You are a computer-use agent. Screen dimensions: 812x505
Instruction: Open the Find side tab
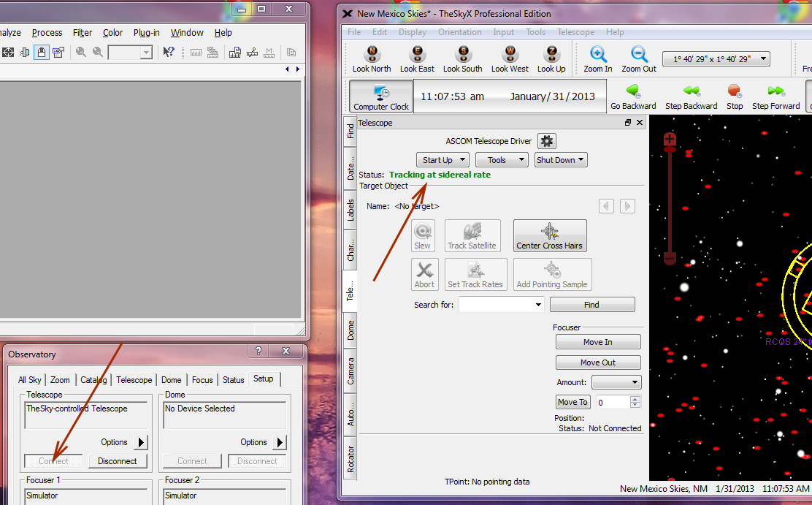coord(351,131)
